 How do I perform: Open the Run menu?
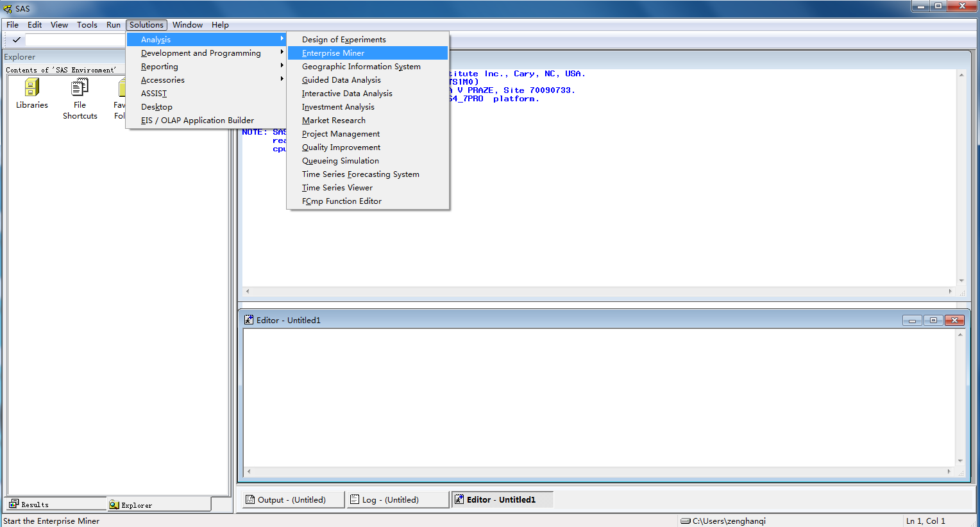(114, 25)
